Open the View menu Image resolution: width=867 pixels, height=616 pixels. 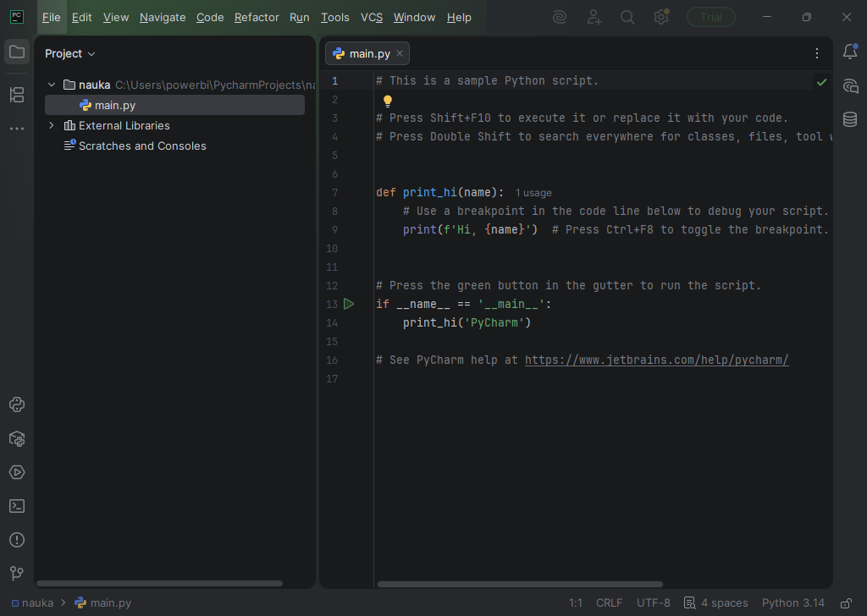pyautogui.click(x=116, y=17)
